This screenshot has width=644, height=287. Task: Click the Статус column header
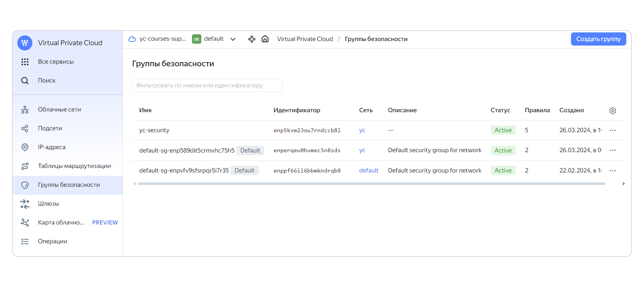tap(501, 110)
